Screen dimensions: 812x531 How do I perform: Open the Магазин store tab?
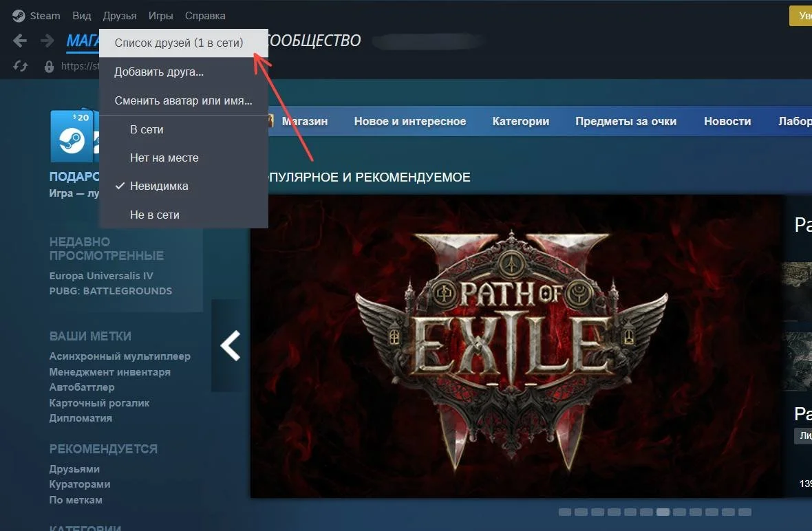[304, 122]
